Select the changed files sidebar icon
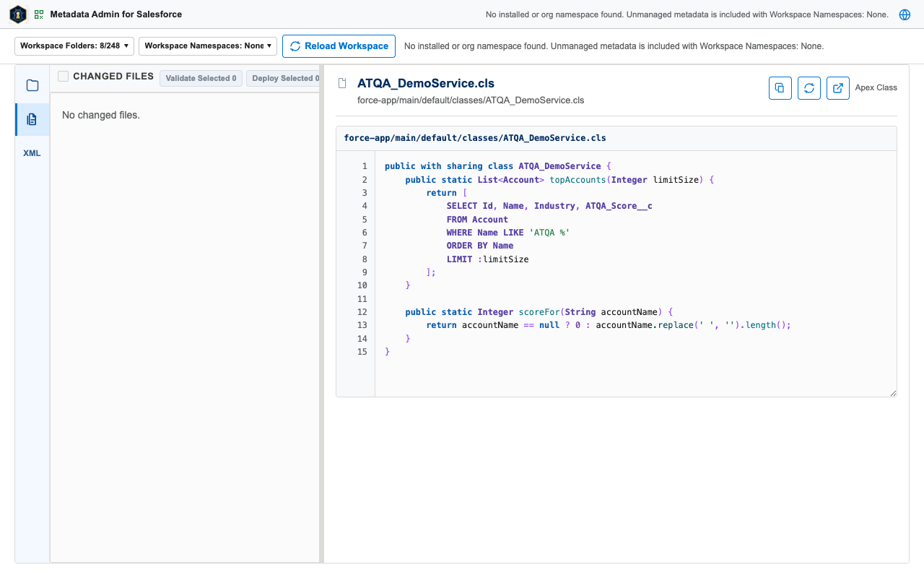Image resolution: width=924 pixels, height=578 pixels. coord(32,119)
